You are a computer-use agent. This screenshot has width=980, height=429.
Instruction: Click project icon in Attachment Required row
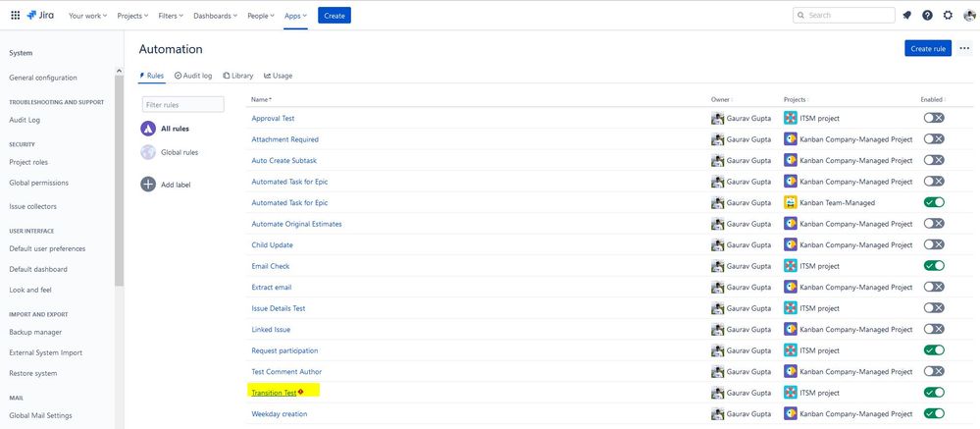[791, 139]
